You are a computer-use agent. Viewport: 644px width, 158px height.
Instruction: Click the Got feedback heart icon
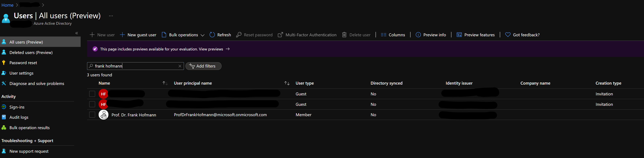click(507, 35)
